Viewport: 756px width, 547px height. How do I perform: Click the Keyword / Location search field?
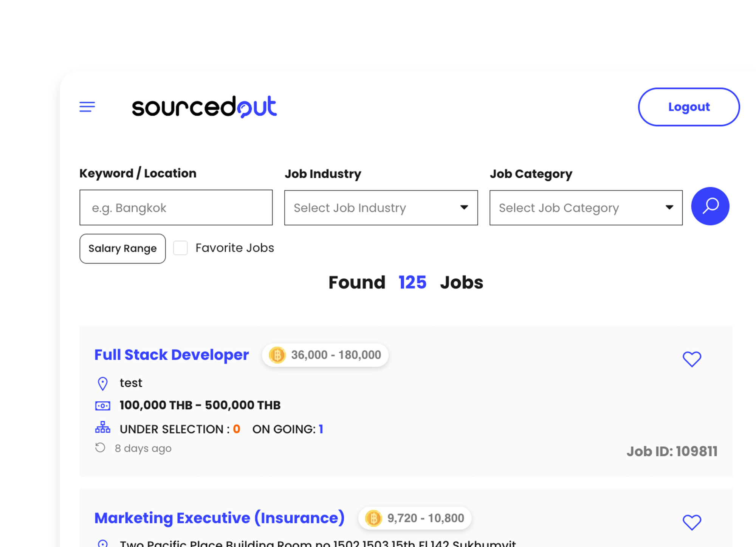tap(176, 208)
